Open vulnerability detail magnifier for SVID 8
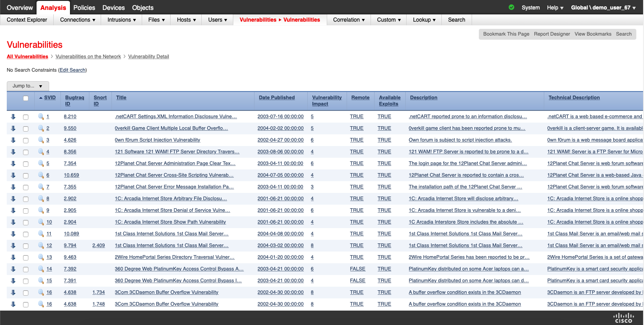This screenshot has height=325, width=644. pyautogui.click(x=41, y=199)
